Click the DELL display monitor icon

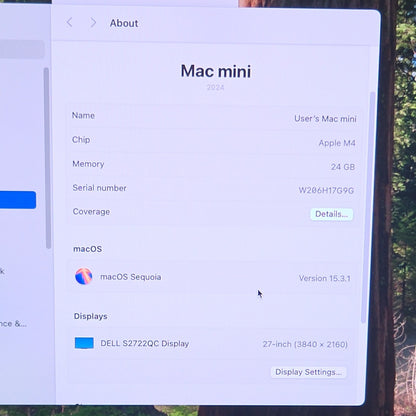pyautogui.click(x=84, y=343)
